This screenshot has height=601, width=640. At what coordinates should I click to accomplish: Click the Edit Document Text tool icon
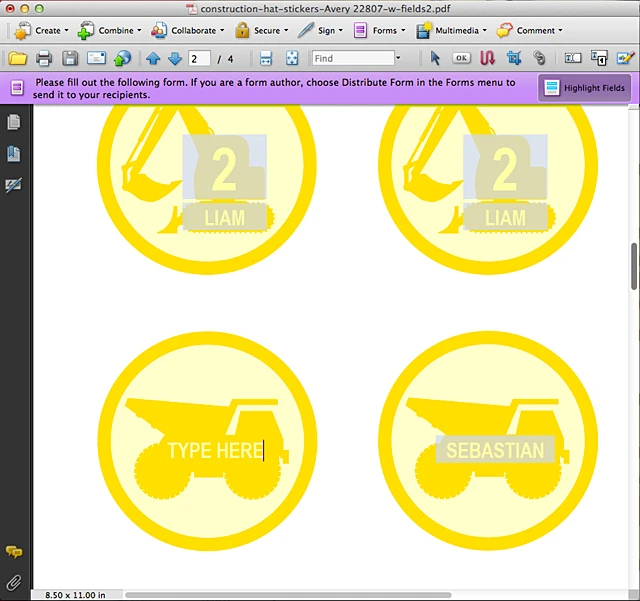pos(599,58)
